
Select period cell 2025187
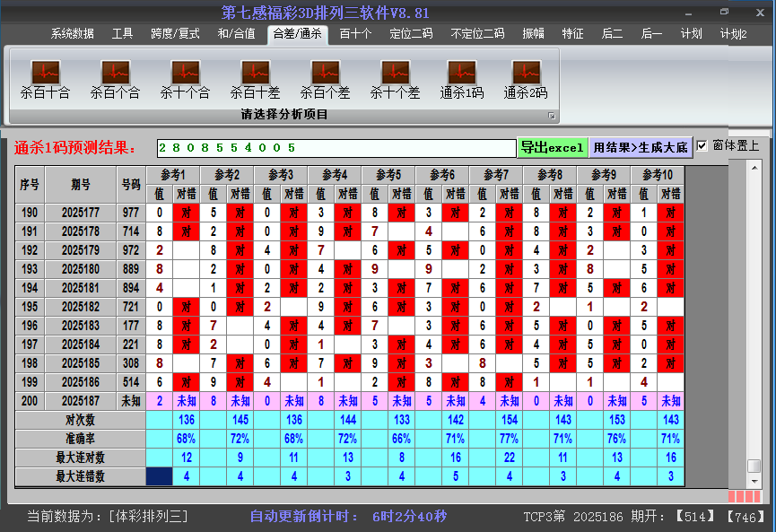pyautogui.click(x=81, y=401)
